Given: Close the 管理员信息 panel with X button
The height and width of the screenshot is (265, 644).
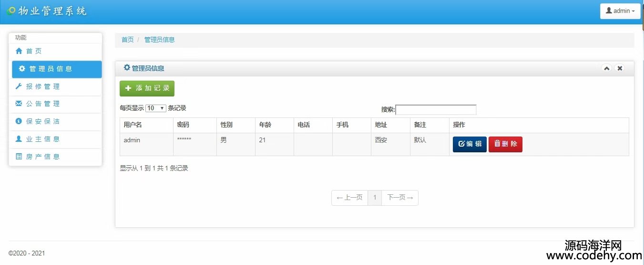Looking at the screenshot, I should [x=620, y=68].
